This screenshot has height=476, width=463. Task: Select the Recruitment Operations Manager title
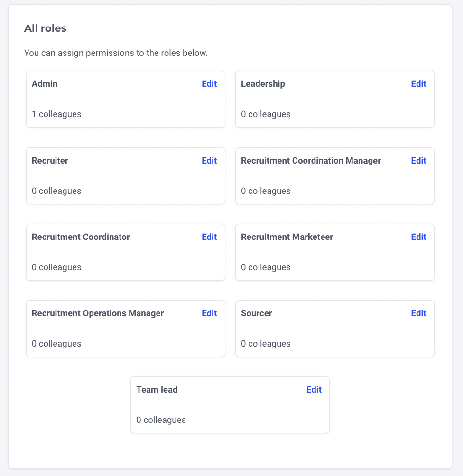pyautogui.click(x=98, y=313)
